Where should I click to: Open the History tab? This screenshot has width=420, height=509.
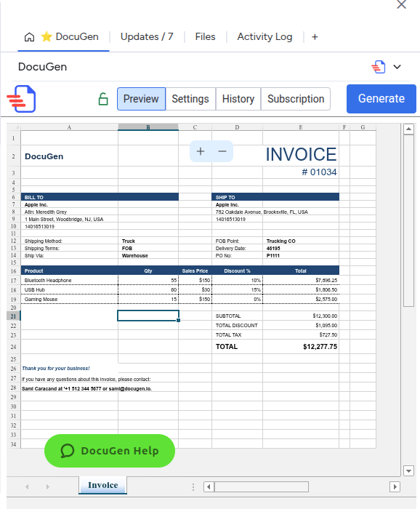[238, 99]
